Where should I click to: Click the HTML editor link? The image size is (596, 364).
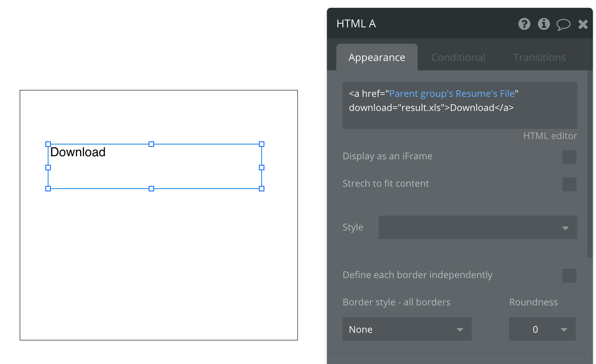tap(550, 136)
